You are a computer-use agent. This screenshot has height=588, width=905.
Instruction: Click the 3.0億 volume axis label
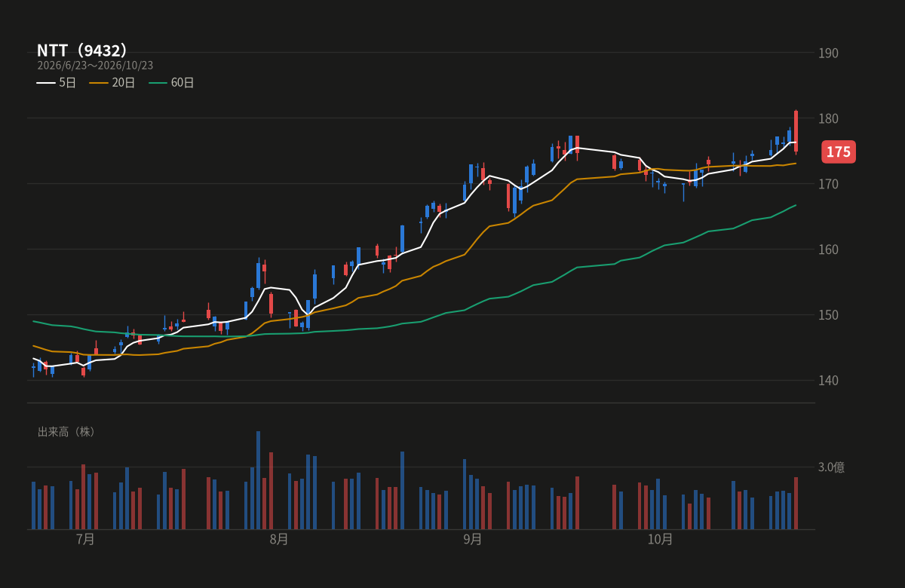831,467
